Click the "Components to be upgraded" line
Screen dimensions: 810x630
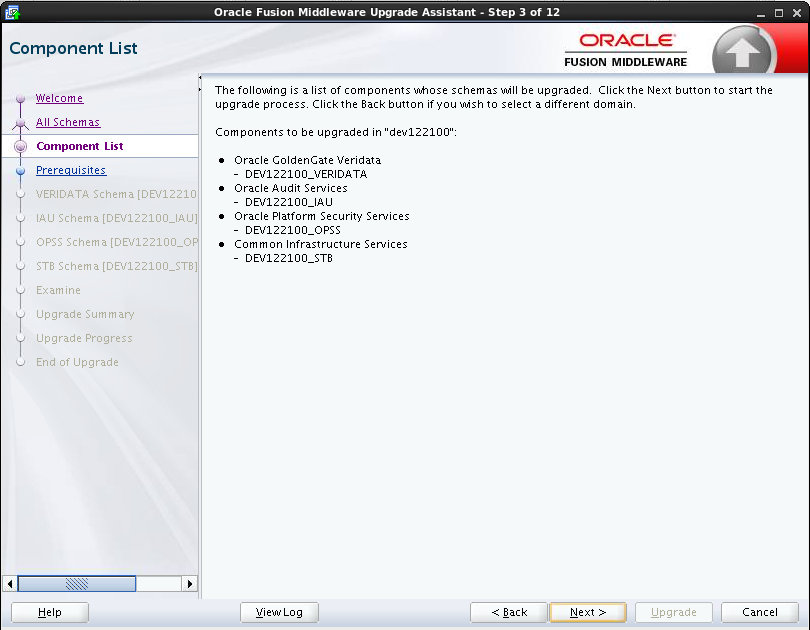point(336,132)
